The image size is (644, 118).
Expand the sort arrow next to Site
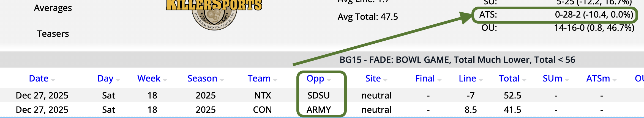pos(385,80)
